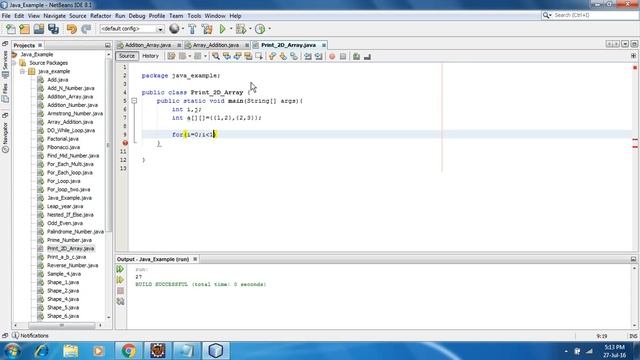Click the Projects panel vertical scrollbar
The width and height of the screenshot is (640, 360).
coord(109,145)
